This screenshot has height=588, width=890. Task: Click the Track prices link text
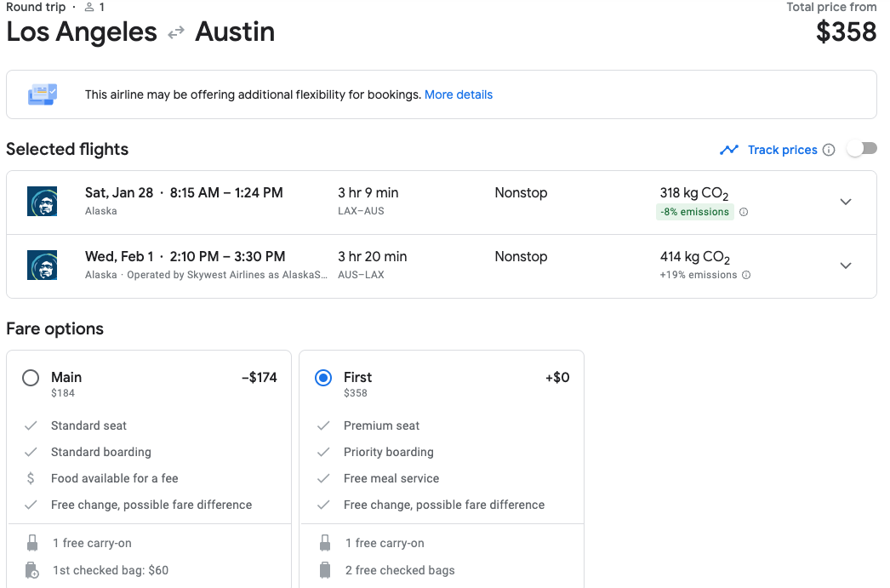pyautogui.click(x=782, y=150)
